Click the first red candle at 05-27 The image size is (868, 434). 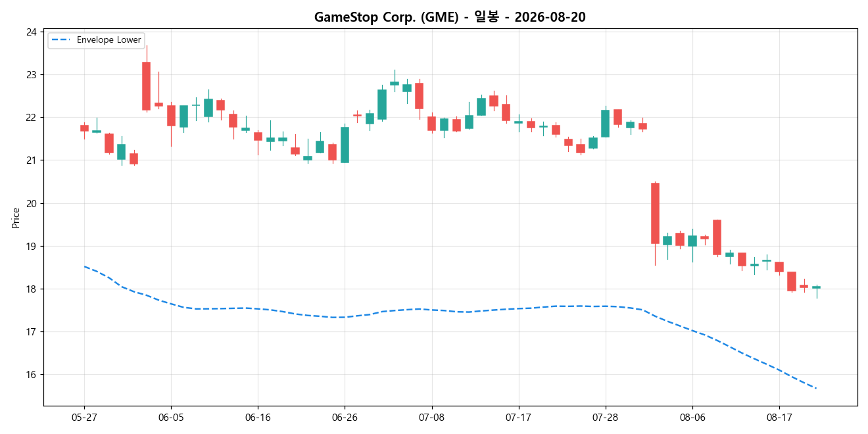(x=84, y=128)
